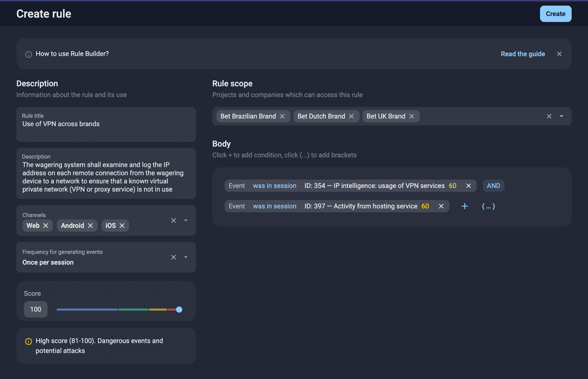The width and height of the screenshot is (588, 379).
Task: Click the high score warning indicator
Action: pyautogui.click(x=28, y=341)
